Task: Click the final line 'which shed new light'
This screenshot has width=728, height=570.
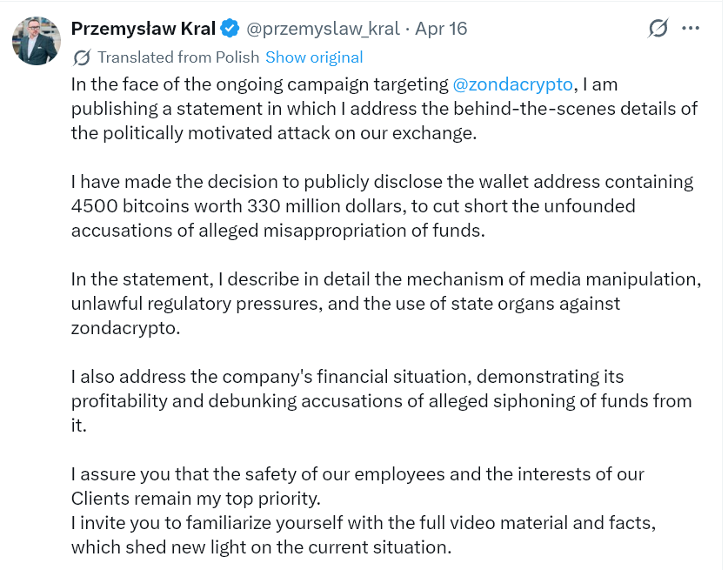Action: [x=261, y=547]
